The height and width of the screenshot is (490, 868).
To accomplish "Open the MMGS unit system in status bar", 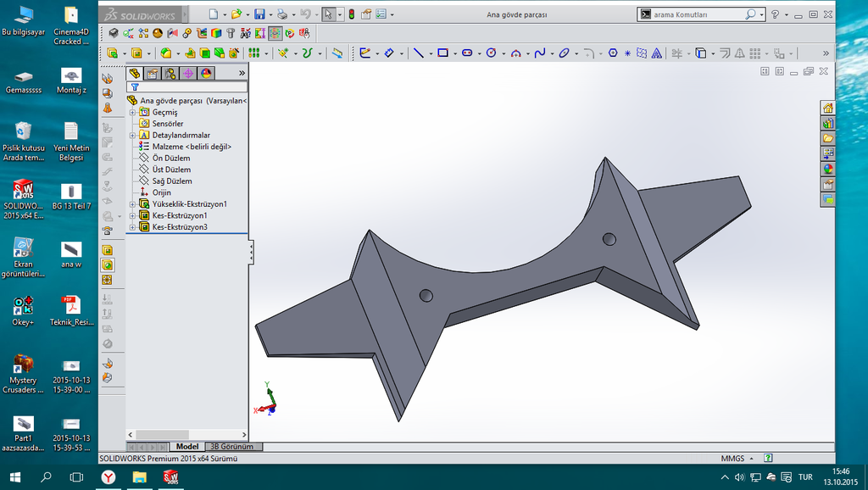I will tap(732, 459).
